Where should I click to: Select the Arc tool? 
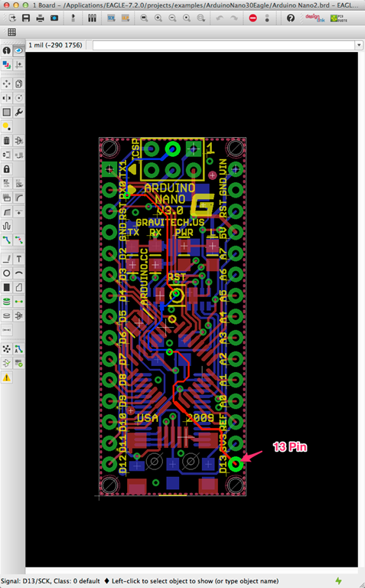[x=18, y=273]
